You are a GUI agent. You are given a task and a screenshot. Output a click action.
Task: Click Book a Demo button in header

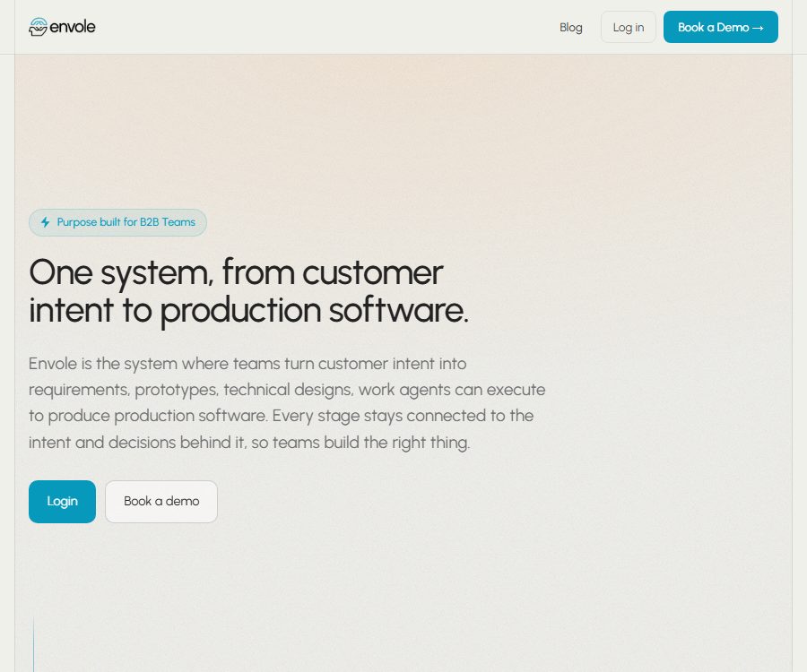(x=721, y=27)
